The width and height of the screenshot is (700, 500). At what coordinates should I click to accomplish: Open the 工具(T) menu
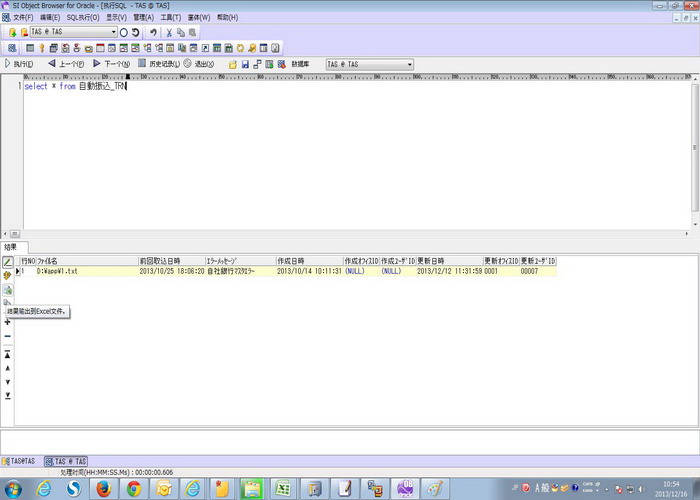(x=171, y=17)
